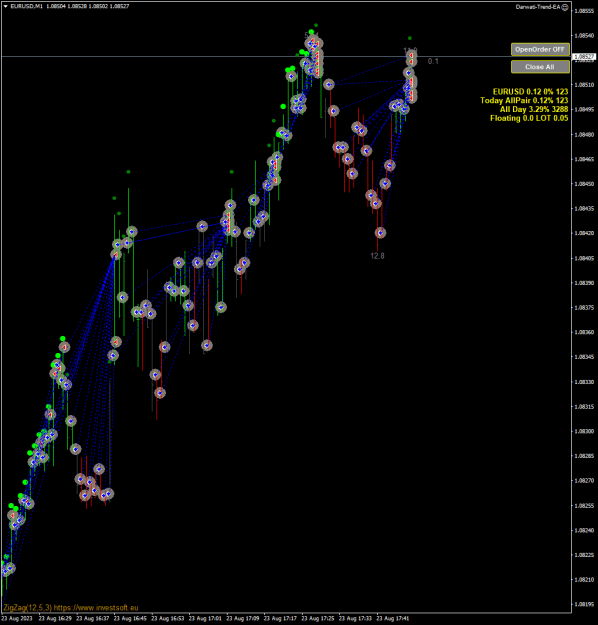Click the 1.08435 price axis label

584,208
